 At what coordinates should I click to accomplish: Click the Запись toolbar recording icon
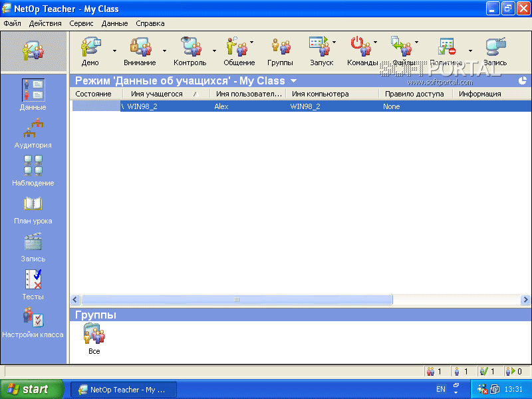[x=495, y=47]
